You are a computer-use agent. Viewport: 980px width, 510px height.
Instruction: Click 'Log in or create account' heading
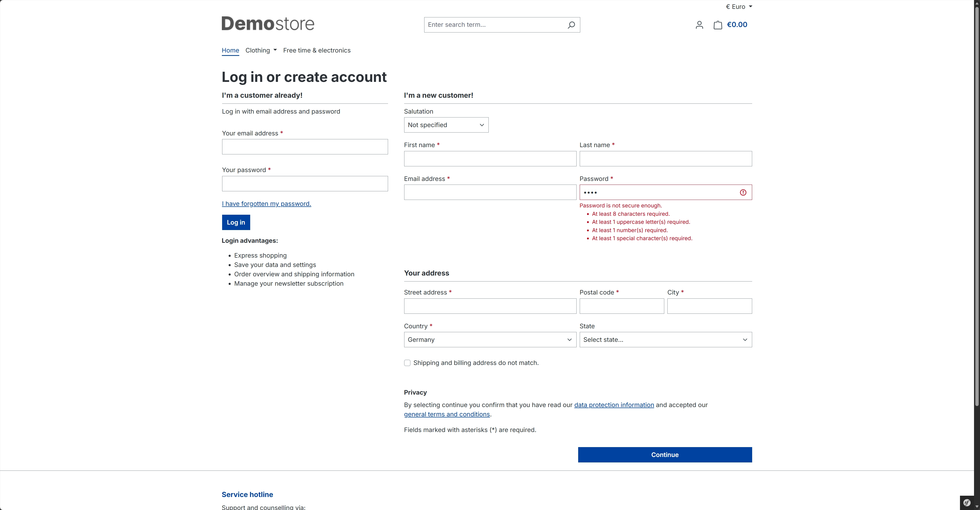click(304, 77)
